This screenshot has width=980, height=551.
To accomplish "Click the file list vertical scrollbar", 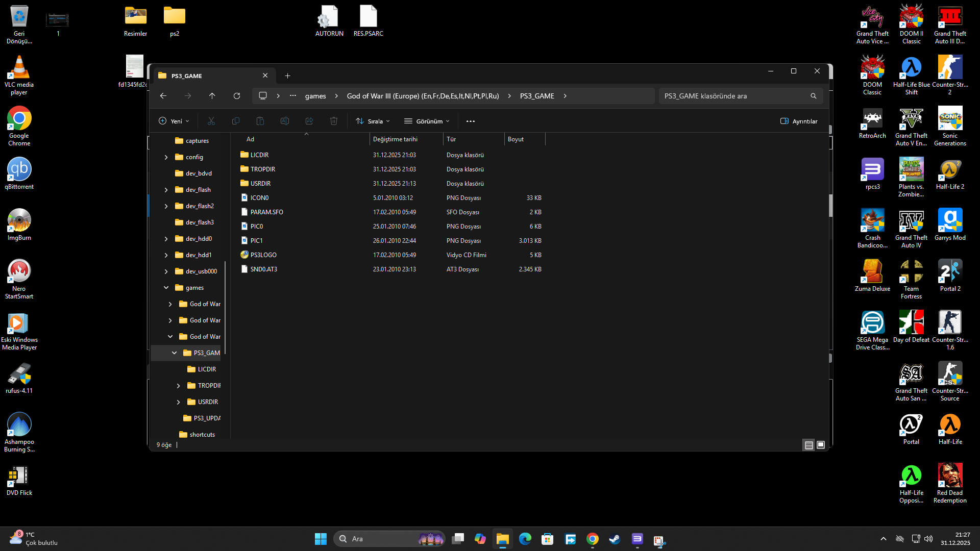I will 830,205.
